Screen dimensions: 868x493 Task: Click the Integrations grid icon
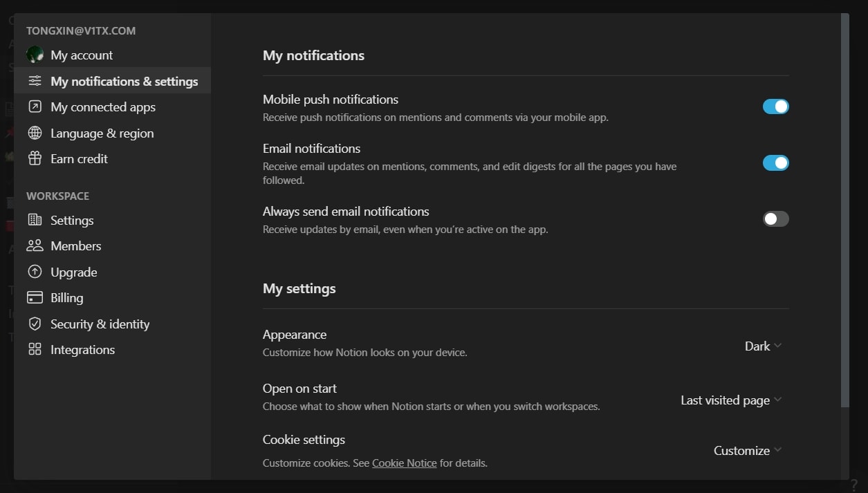tap(35, 349)
